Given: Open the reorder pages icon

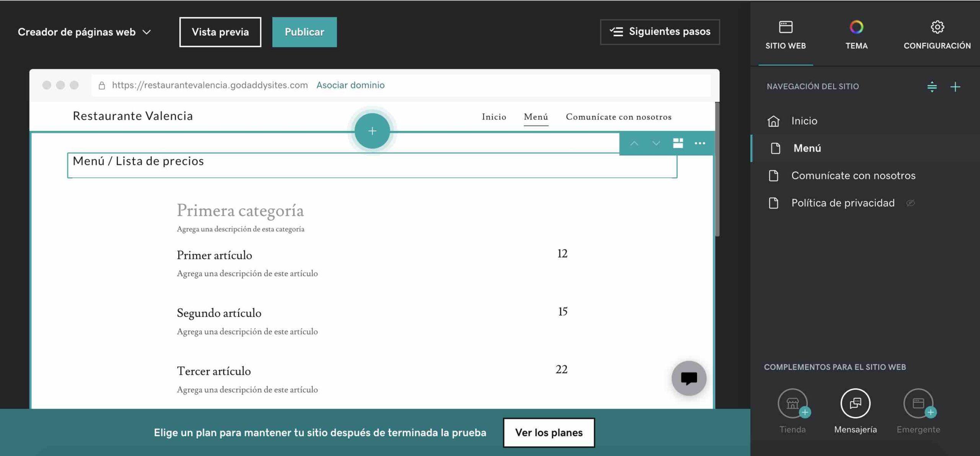Looking at the screenshot, I should coord(931,87).
